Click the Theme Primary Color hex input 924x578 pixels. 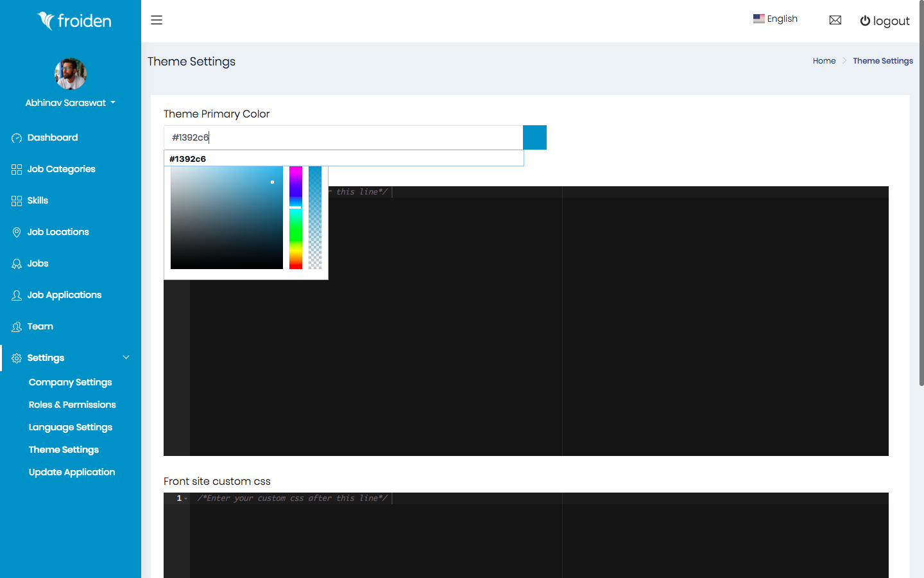point(343,137)
